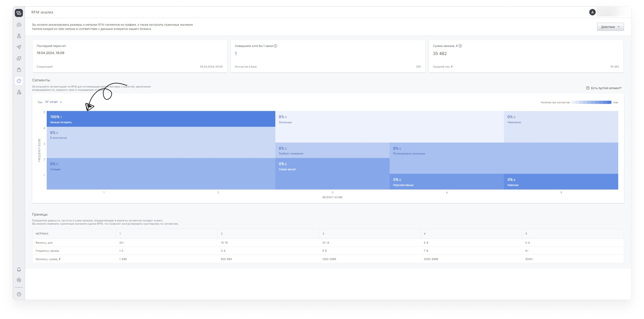Click the 'Recency, дни' metric row label

(x=44, y=243)
